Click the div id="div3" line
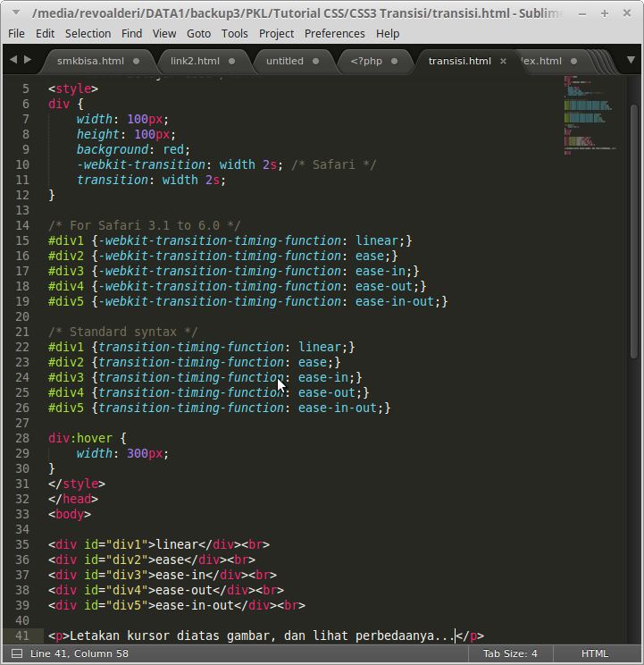Viewport: 644px width, 665px height. coord(163,575)
